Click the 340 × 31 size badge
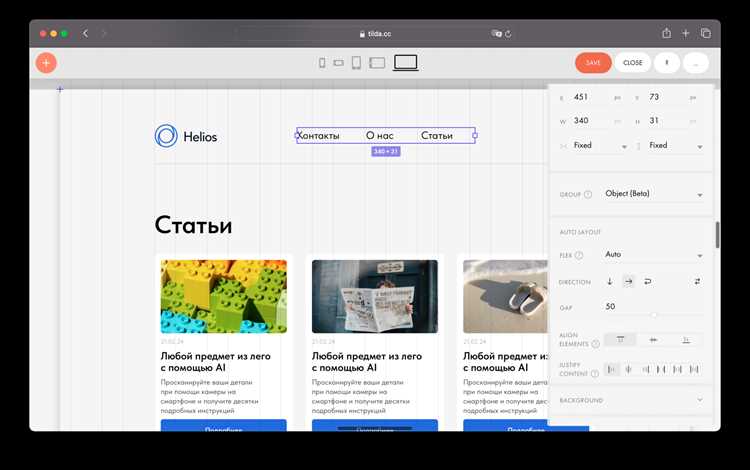 [x=386, y=152]
